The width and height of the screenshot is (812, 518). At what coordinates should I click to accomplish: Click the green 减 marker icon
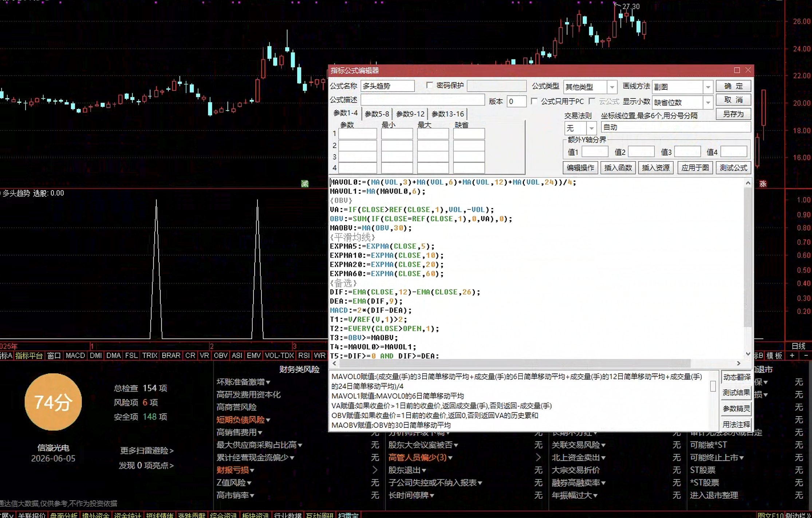coord(305,184)
